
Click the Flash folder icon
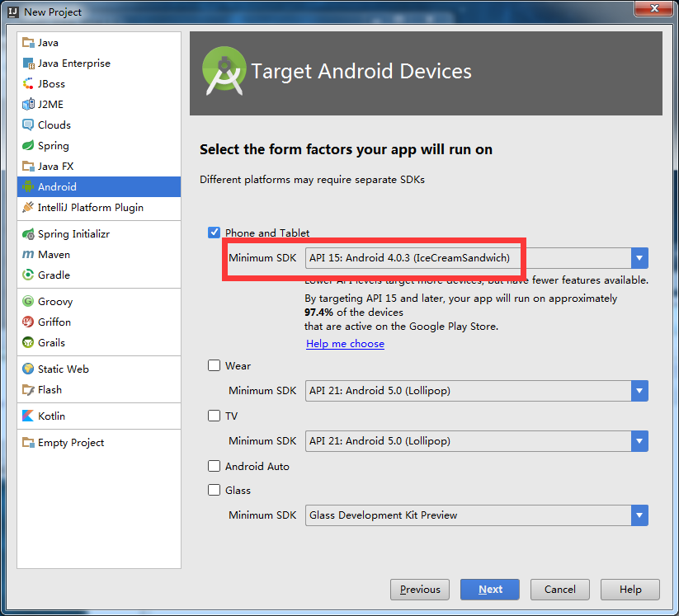coord(28,389)
